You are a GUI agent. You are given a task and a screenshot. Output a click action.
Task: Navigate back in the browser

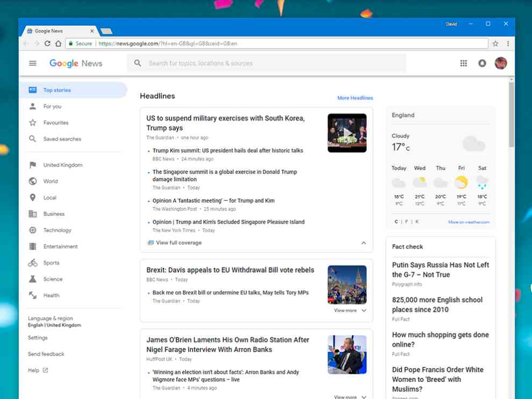(26, 43)
